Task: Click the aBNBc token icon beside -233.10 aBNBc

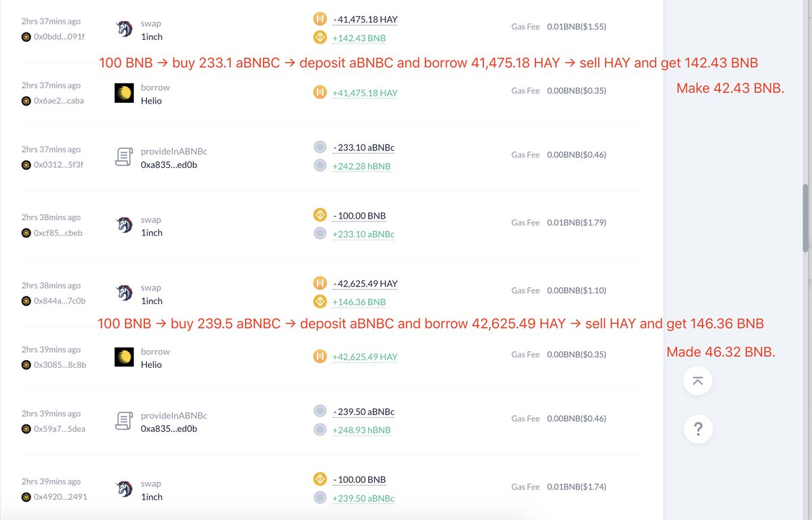Action: [320, 147]
